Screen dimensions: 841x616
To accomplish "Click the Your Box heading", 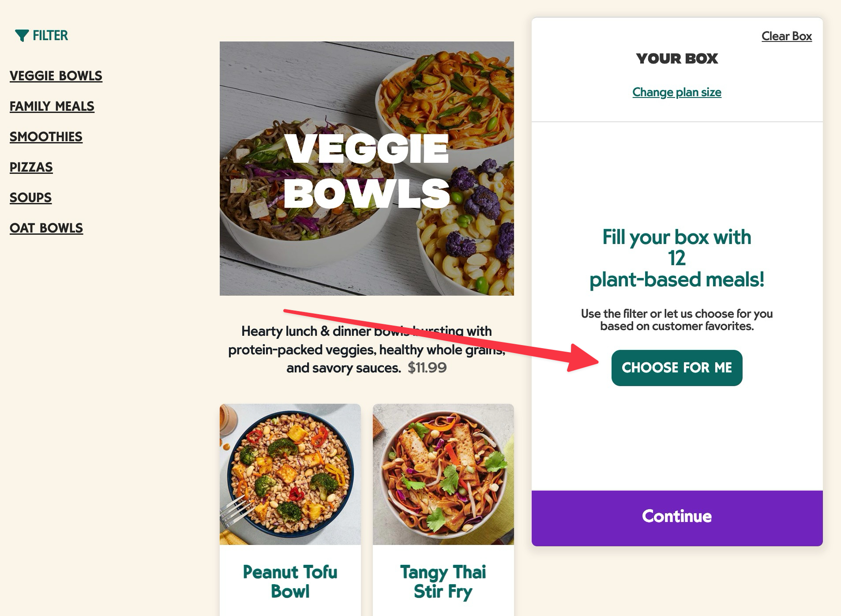I will pos(676,59).
